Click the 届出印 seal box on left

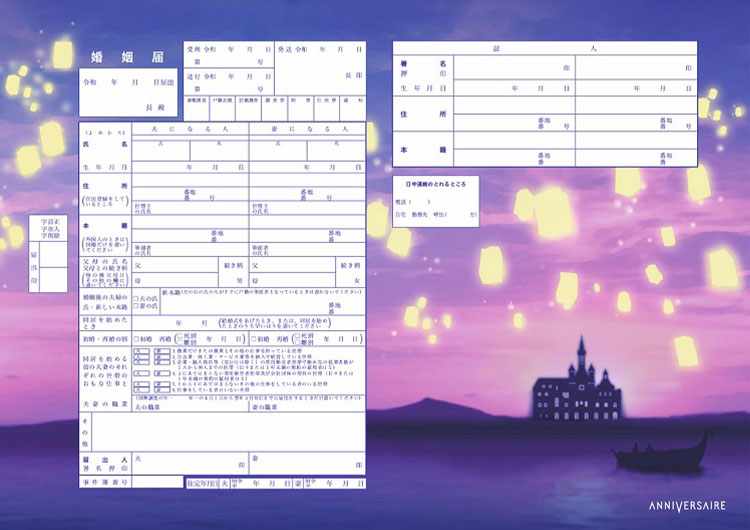(48, 267)
